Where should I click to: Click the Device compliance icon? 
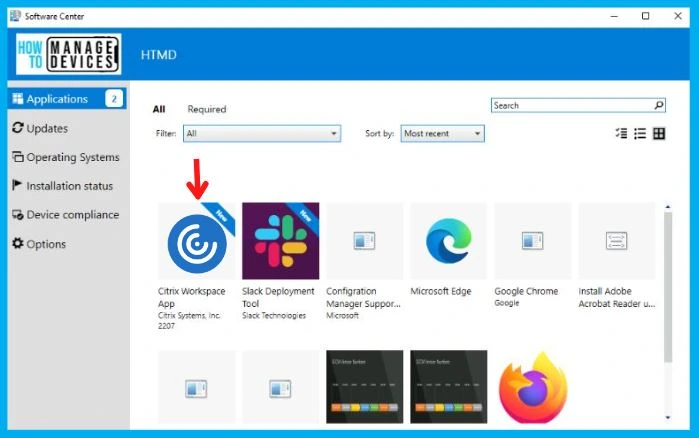pyautogui.click(x=18, y=215)
